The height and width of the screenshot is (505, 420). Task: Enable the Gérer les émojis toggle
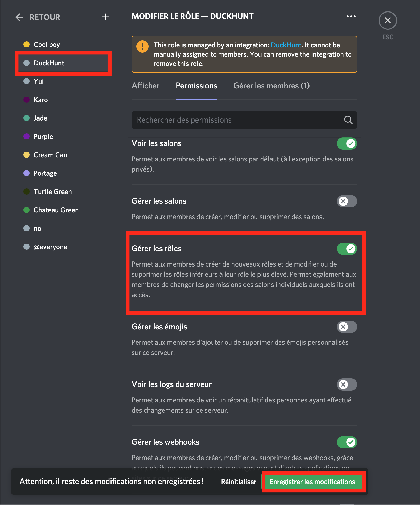coord(347,327)
